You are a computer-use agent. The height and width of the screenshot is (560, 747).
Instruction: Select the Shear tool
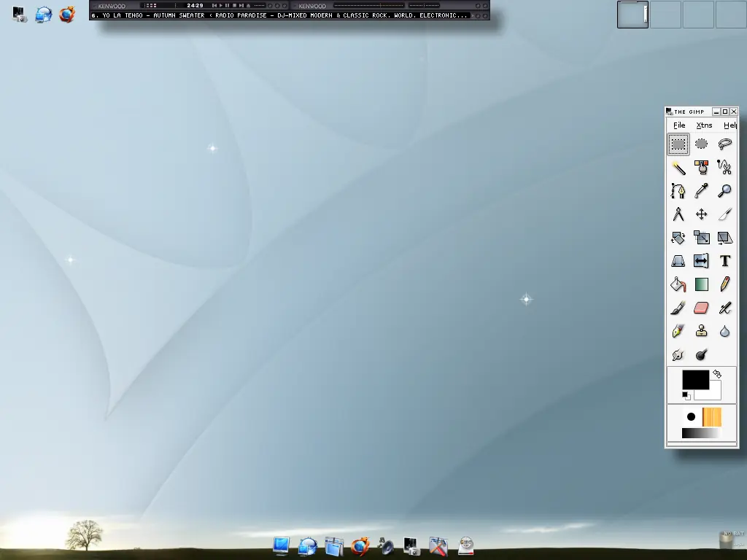[x=724, y=238]
